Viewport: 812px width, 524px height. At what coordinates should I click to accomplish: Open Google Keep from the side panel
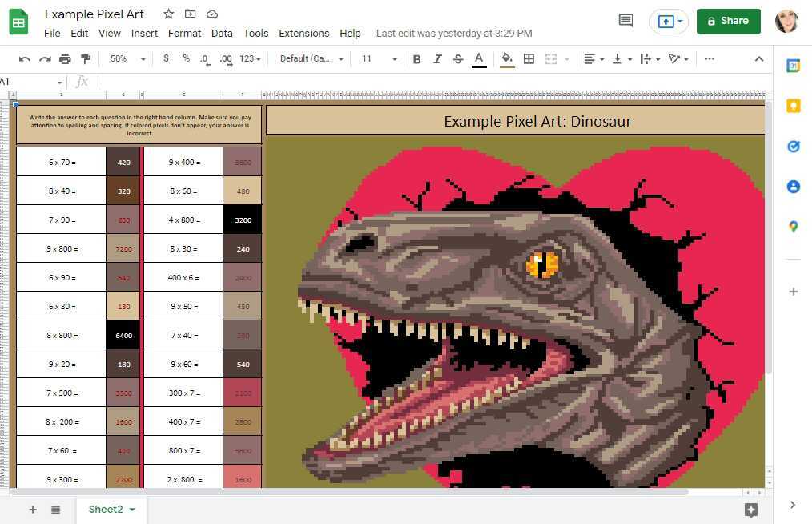point(793,106)
